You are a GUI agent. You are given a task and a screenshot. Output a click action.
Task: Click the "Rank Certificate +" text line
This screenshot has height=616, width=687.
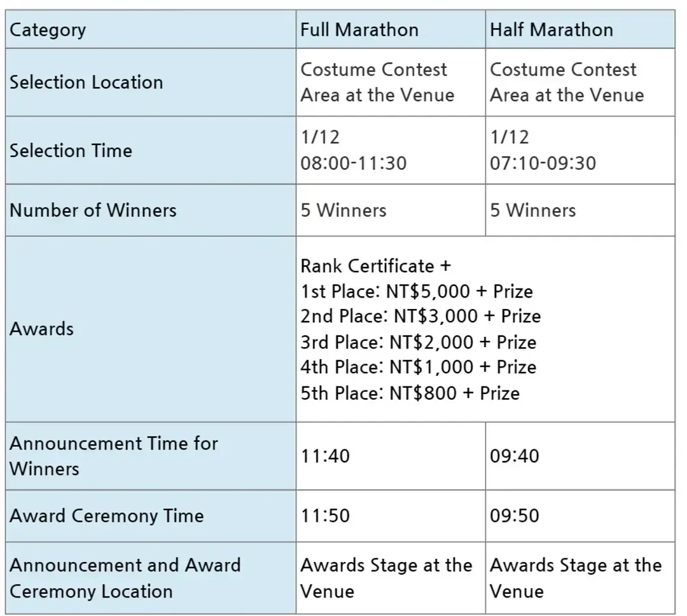[375, 266]
